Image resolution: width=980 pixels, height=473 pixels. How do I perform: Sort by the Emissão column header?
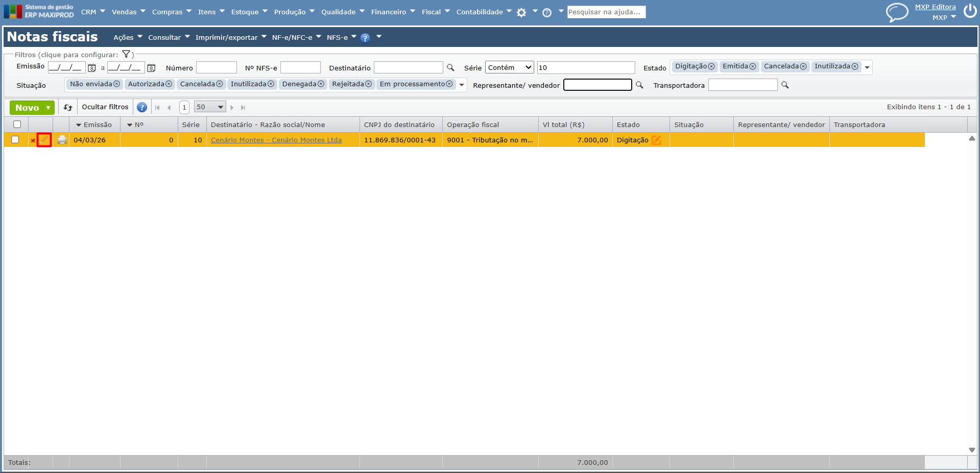point(94,125)
